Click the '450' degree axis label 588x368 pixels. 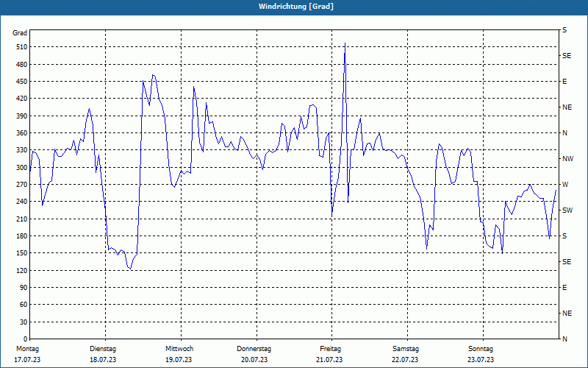pos(23,82)
